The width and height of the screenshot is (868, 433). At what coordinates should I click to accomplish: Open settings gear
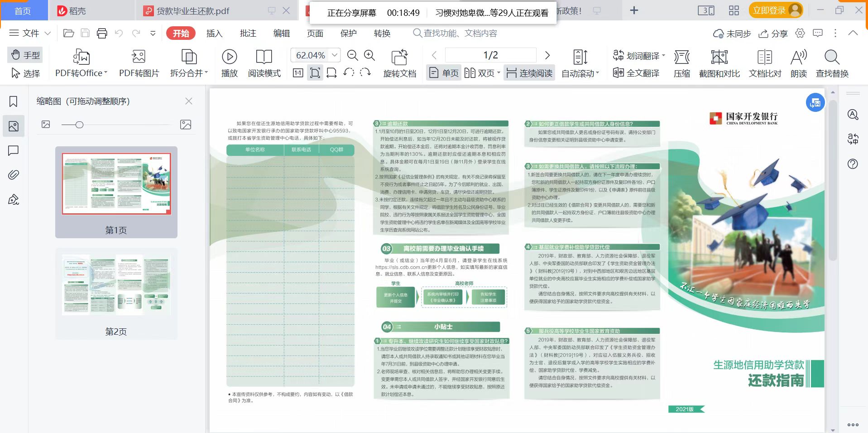click(800, 33)
